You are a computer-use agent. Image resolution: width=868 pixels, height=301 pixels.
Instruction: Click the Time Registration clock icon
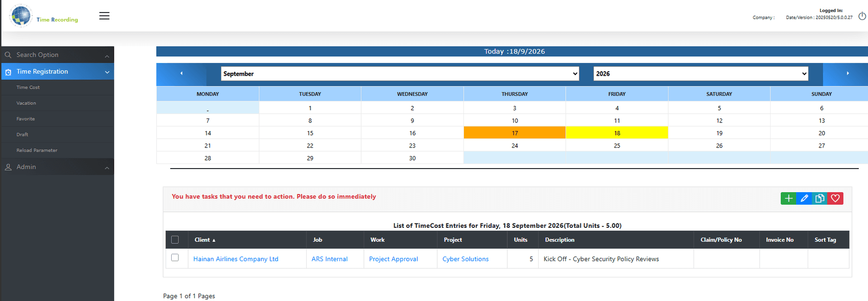[x=8, y=72]
